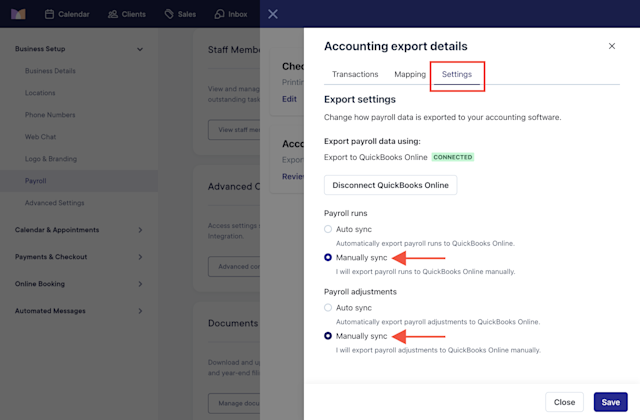The height and width of the screenshot is (420, 640).
Task: Open the Clients menu
Action: coord(127,14)
